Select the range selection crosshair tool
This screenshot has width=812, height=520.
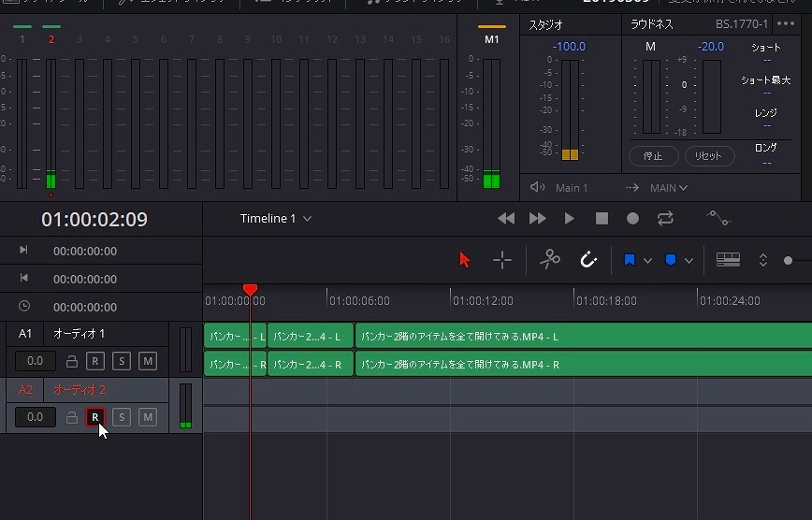(x=502, y=260)
